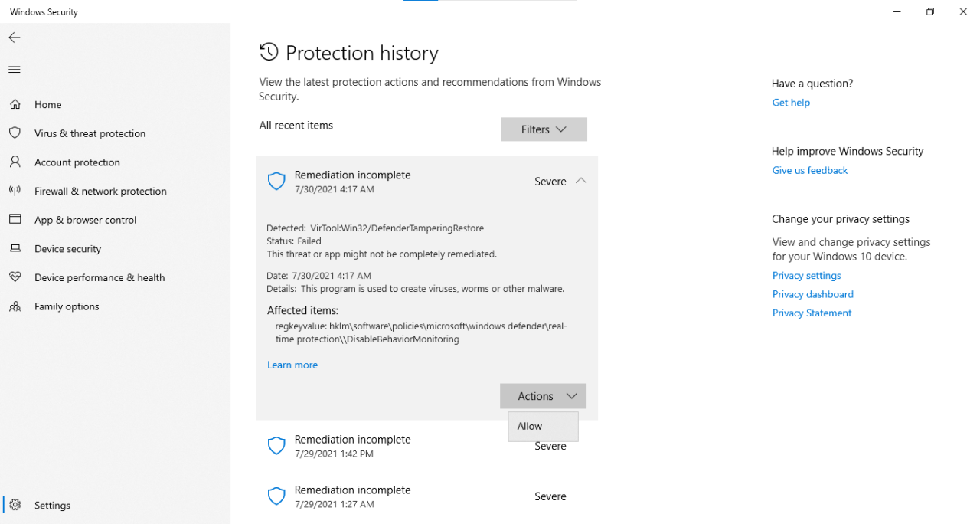
Task: Open the Filters dropdown
Action: pos(544,129)
